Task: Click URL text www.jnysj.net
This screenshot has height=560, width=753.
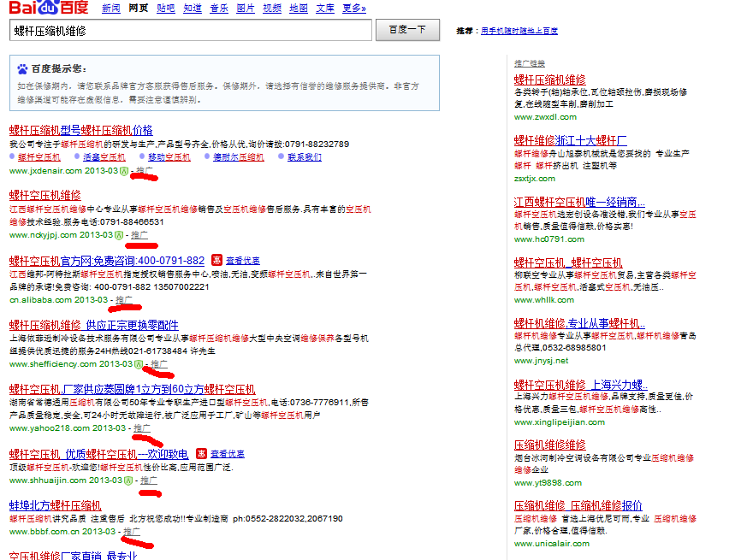Action: tap(541, 361)
